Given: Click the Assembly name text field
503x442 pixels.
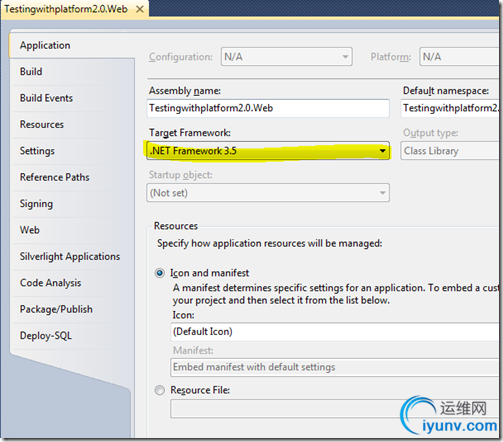Looking at the screenshot, I should pos(268,108).
